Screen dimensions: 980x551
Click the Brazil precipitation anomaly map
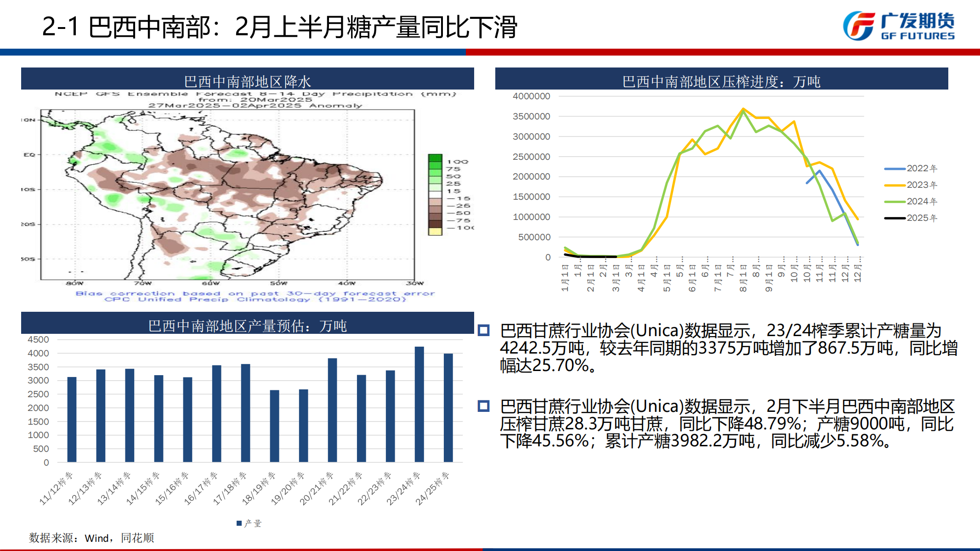[x=227, y=195]
